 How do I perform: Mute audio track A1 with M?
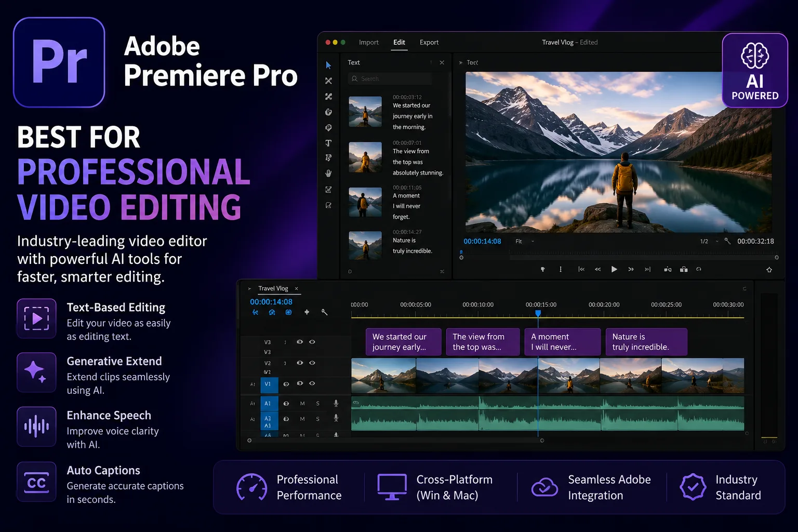point(302,404)
